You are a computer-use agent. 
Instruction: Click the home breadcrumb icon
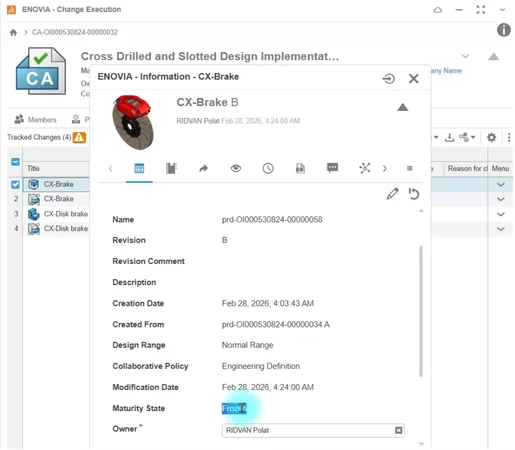13,32
